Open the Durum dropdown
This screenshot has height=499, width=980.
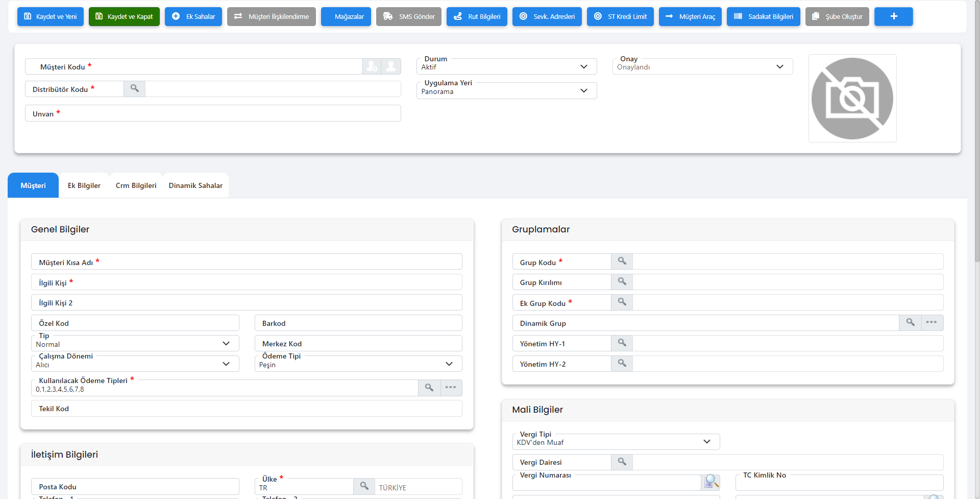(x=507, y=66)
